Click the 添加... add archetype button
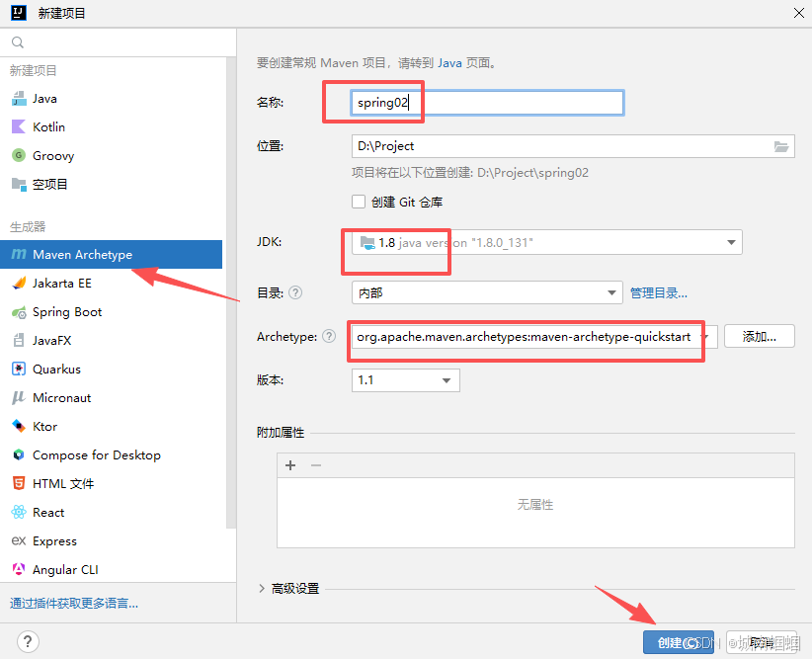Image resolution: width=812 pixels, height=659 pixels. [x=759, y=337]
